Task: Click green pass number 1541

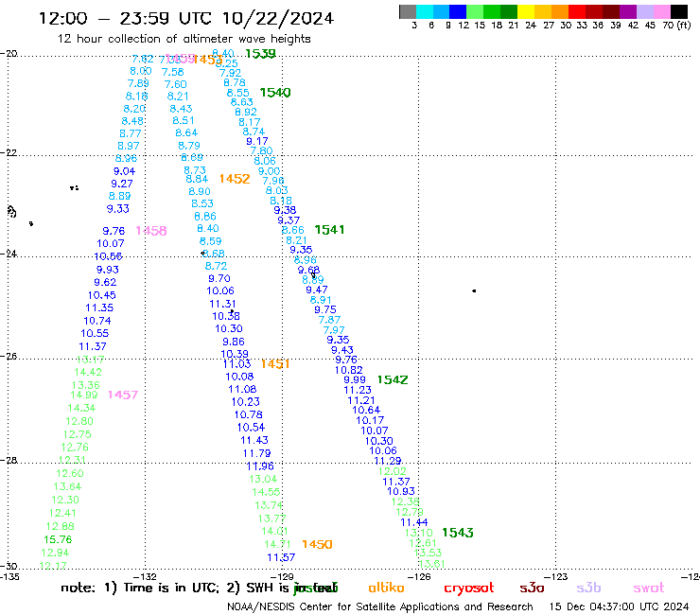Action: click(x=329, y=230)
